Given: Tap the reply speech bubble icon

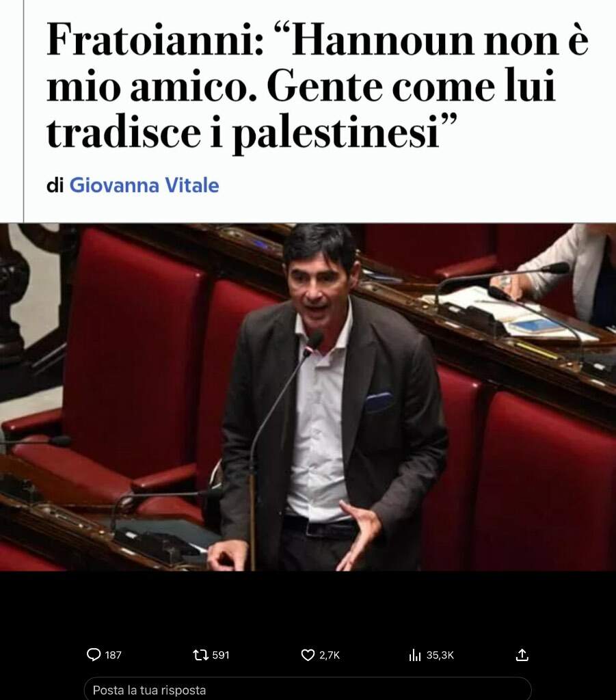Looking at the screenshot, I should [93, 655].
